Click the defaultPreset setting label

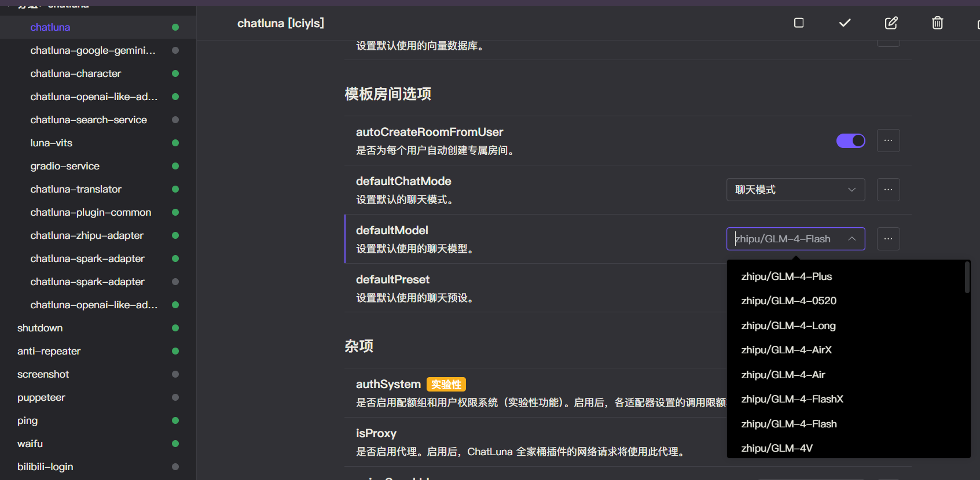point(392,279)
